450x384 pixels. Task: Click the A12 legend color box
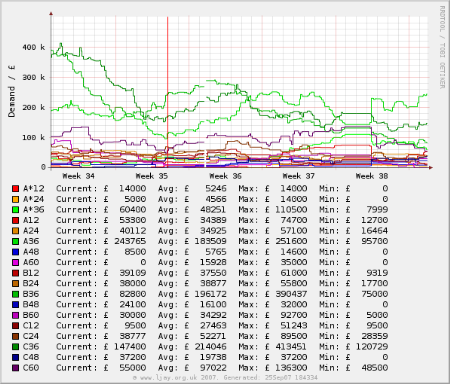pyautogui.click(x=15, y=220)
